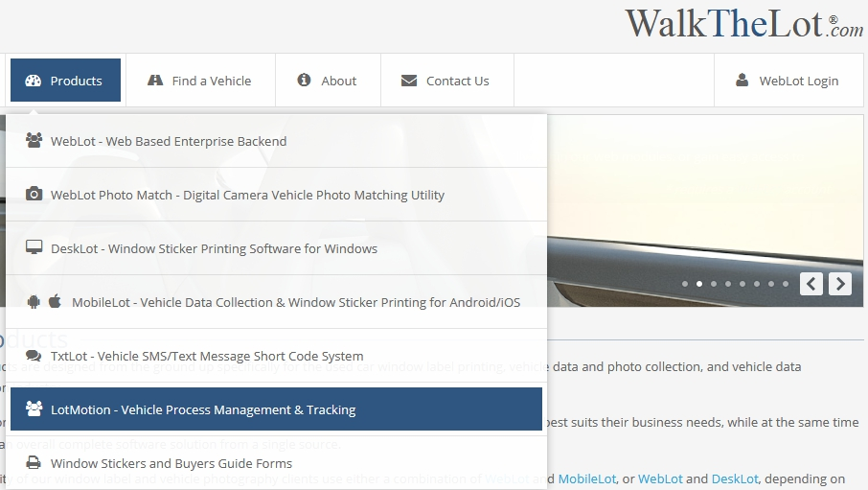This screenshot has width=868, height=490.
Task: Select the first carousel dot
Action: [x=685, y=284]
